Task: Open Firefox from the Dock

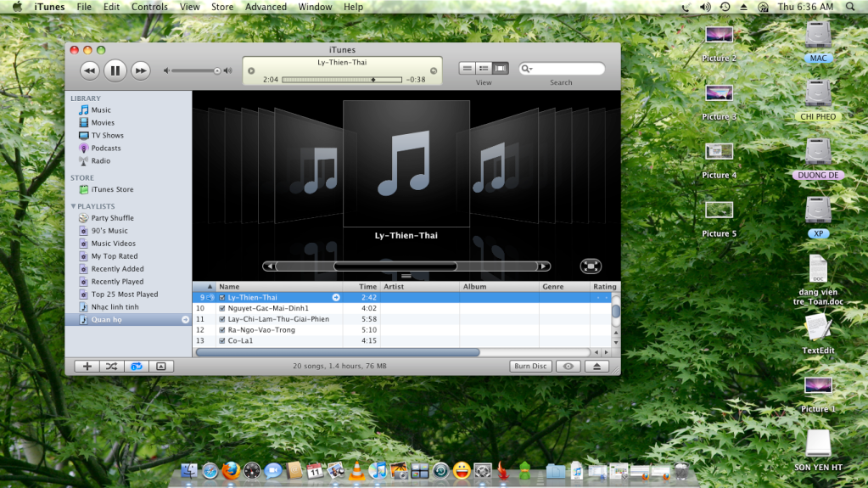Action: pos(230,471)
